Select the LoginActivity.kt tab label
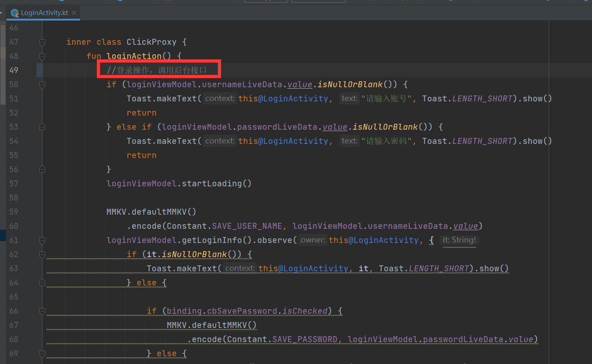The image size is (592, 364). 45,13
